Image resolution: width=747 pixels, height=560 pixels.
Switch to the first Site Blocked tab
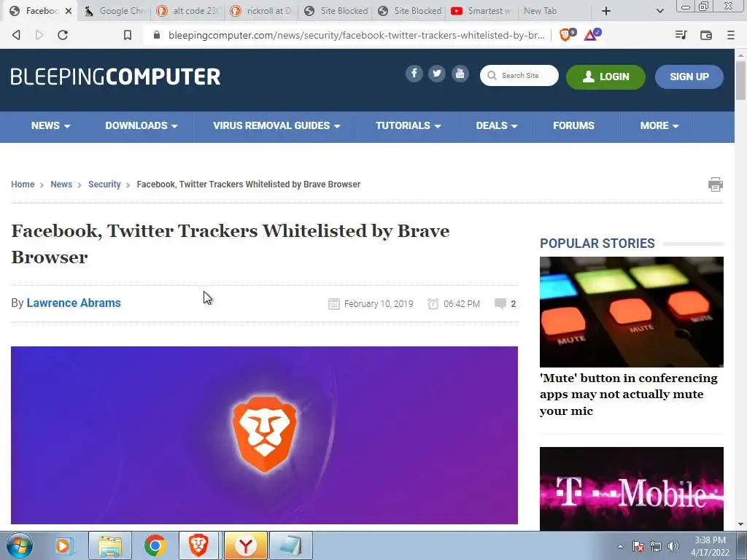[x=336, y=10]
